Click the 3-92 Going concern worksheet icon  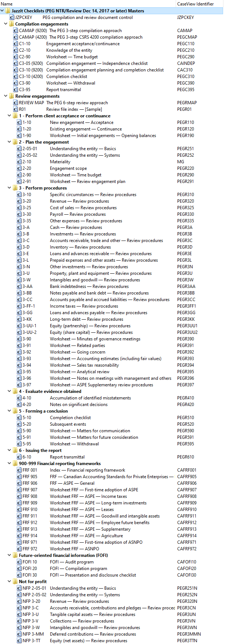[x=19, y=352]
